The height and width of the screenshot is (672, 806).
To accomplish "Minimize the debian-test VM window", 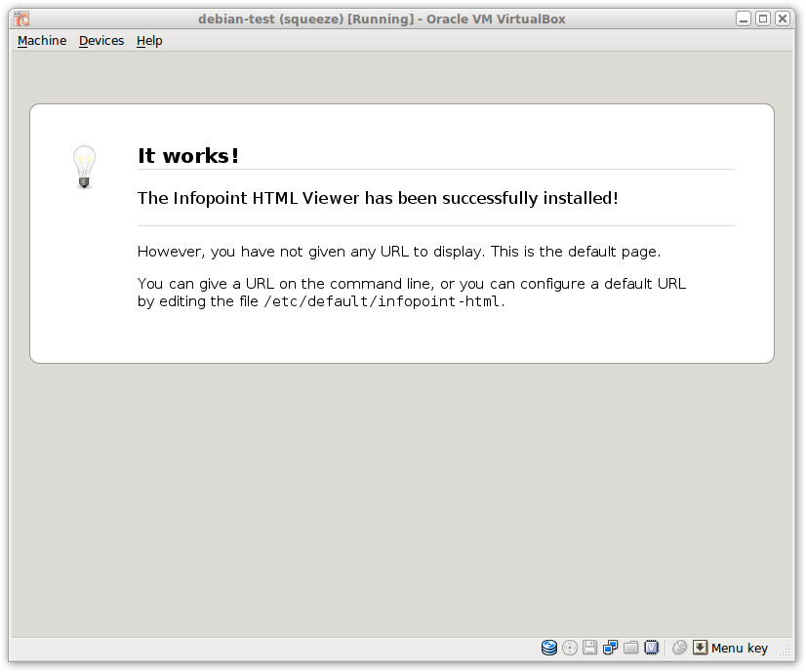I will (745, 19).
